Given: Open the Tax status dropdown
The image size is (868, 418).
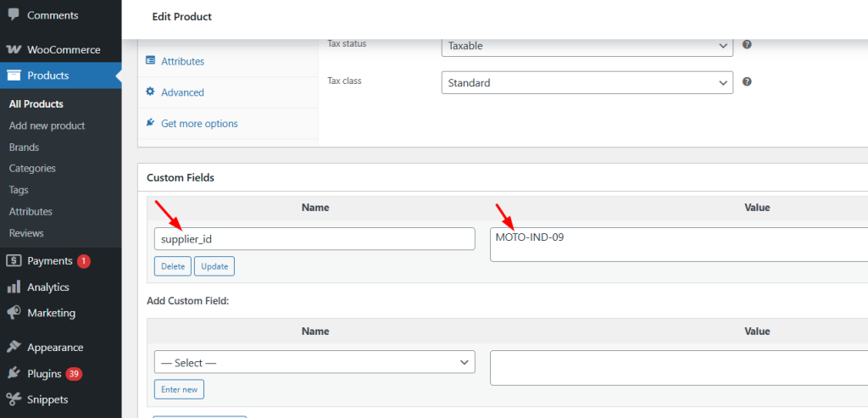Looking at the screenshot, I should coord(587,46).
